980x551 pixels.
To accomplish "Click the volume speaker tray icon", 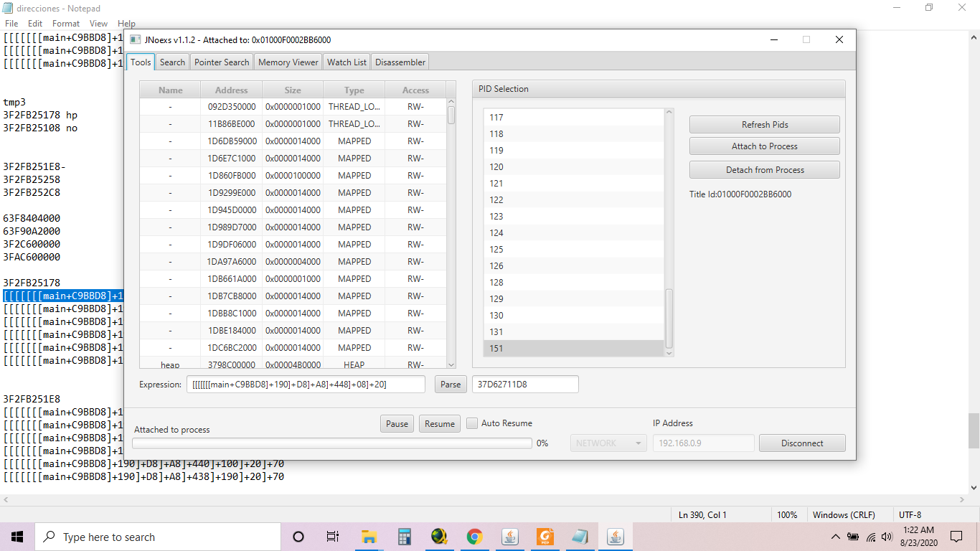I will [x=887, y=537].
